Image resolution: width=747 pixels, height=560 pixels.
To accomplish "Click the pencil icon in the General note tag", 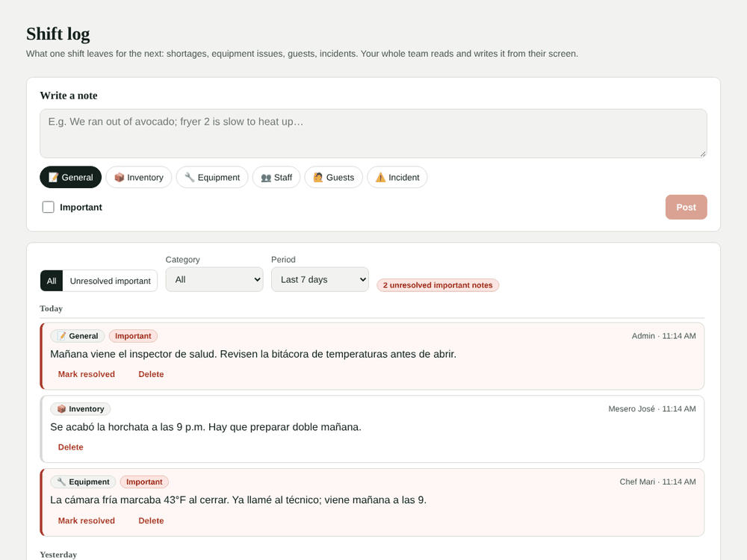I will point(61,336).
